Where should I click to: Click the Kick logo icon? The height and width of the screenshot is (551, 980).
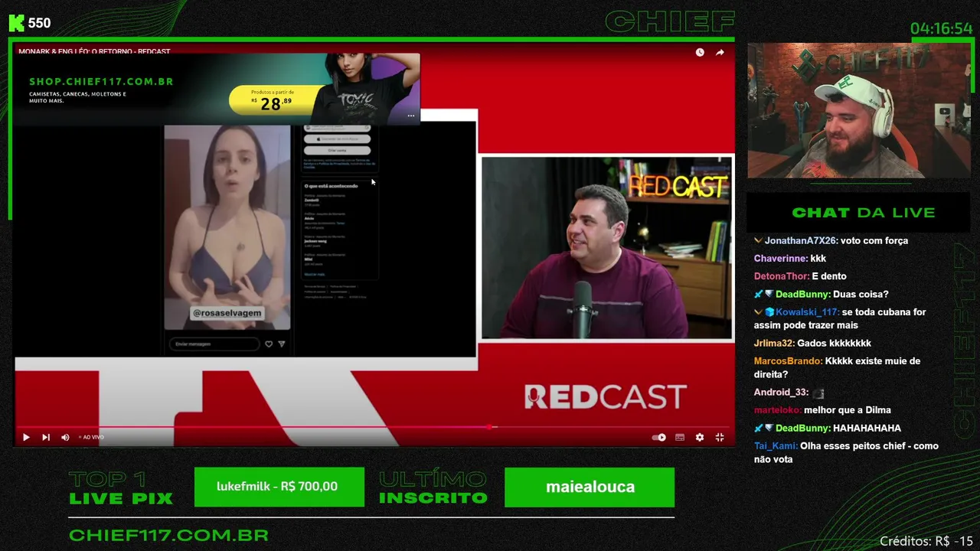point(17,23)
